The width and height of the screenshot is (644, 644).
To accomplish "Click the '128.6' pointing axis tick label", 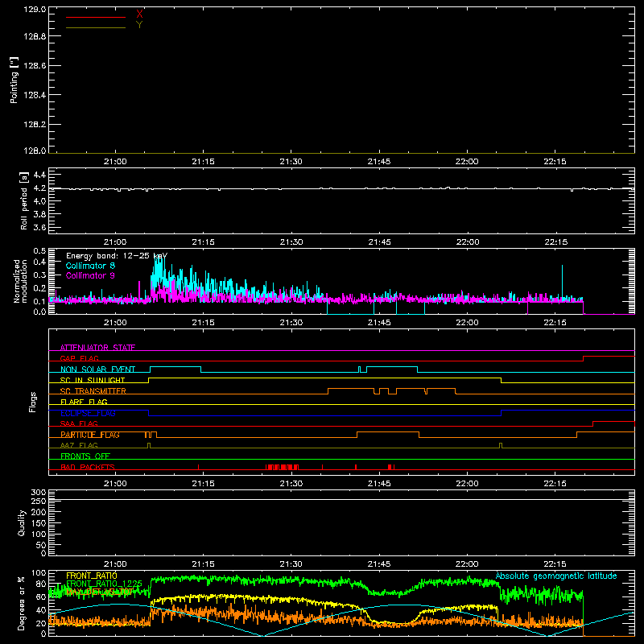I will (x=35, y=66).
